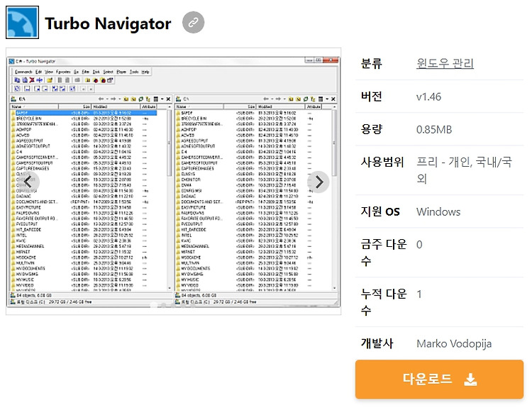532x408 pixels.
Task: Start download with the orange 다운로드 button
Action: (x=439, y=379)
